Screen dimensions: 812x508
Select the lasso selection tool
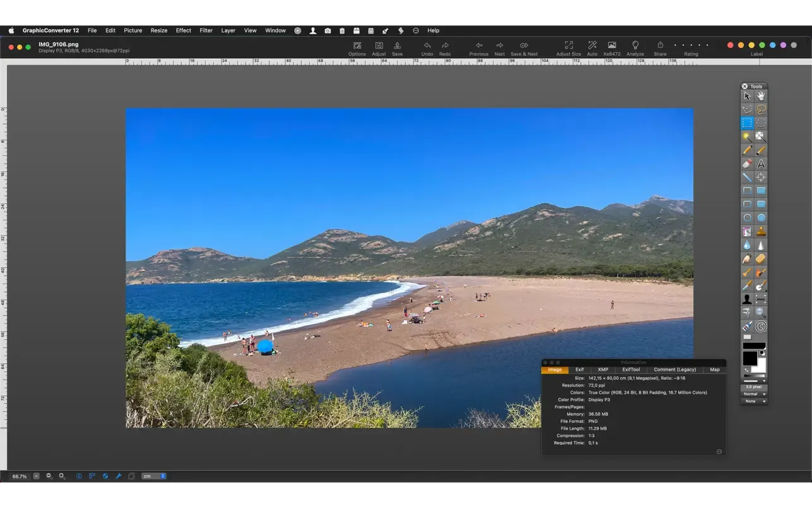coord(761,109)
